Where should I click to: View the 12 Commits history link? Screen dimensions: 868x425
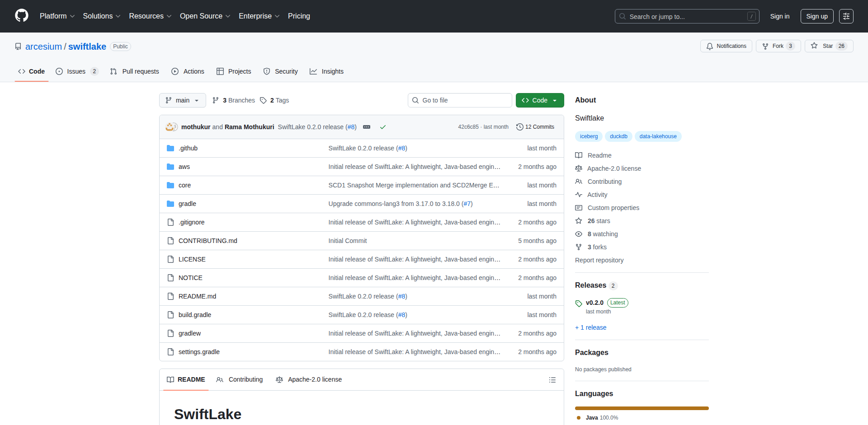coord(535,127)
